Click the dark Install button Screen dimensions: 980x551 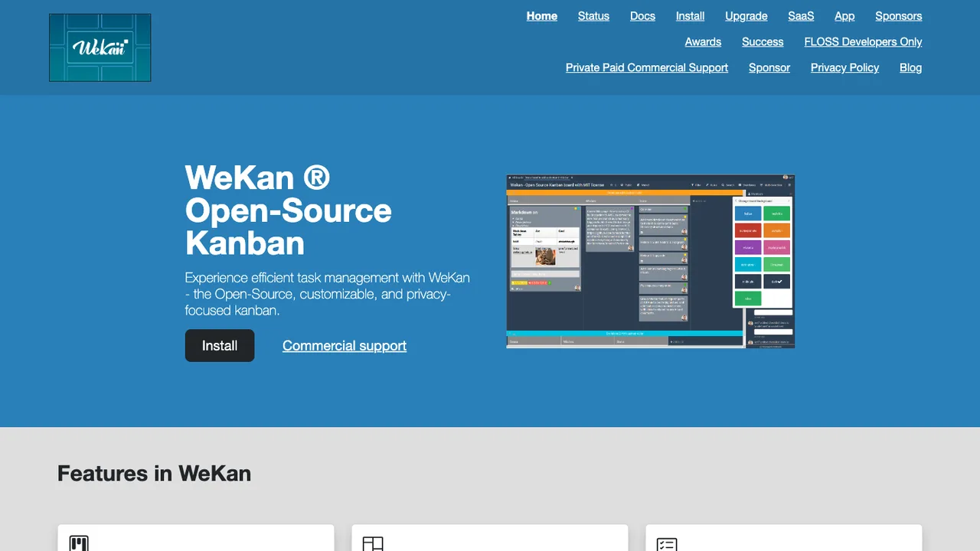[220, 346]
